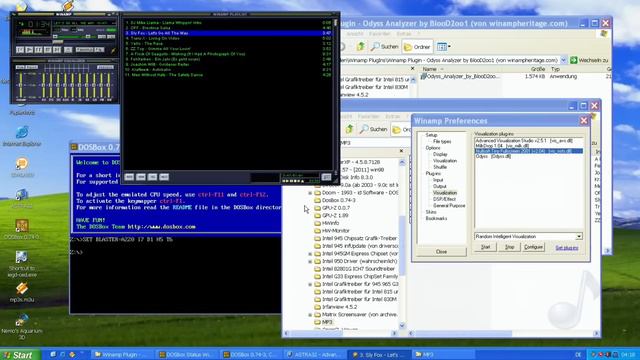Select playlist track 4 Trans-X Living On Video
This screenshot has height=360, width=640.
pyautogui.click(x=228, y=38)
